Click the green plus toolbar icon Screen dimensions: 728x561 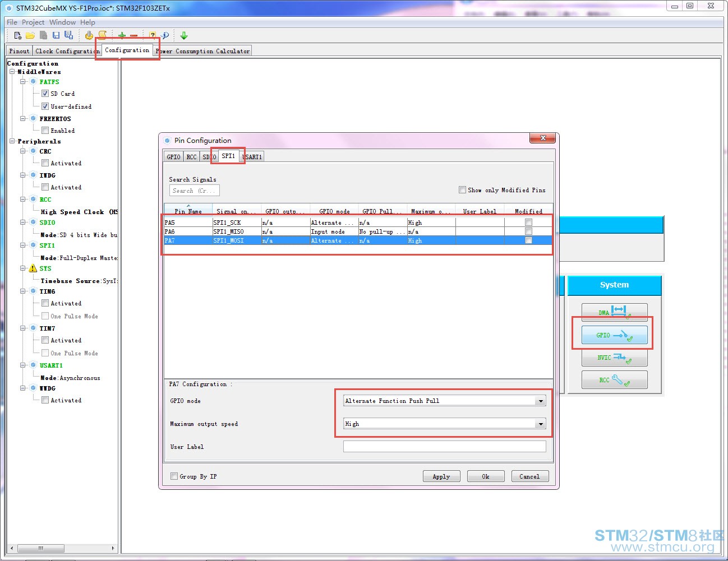click(x=122, y=35)
